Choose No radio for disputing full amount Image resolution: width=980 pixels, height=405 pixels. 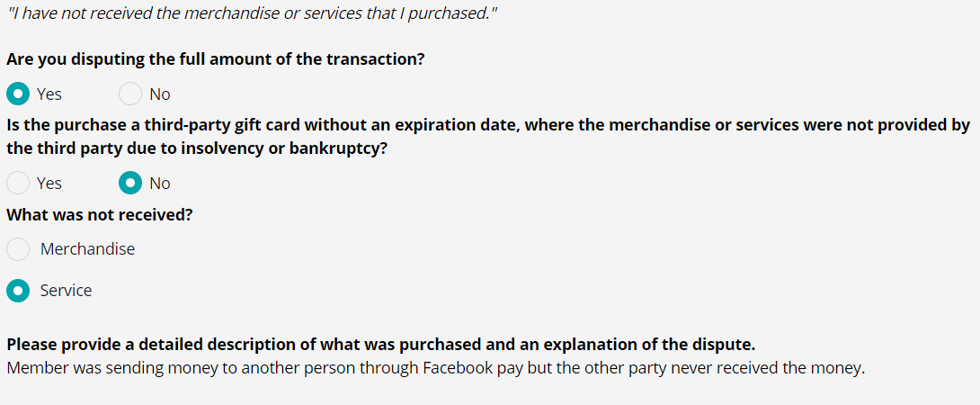tap(130, 94)
